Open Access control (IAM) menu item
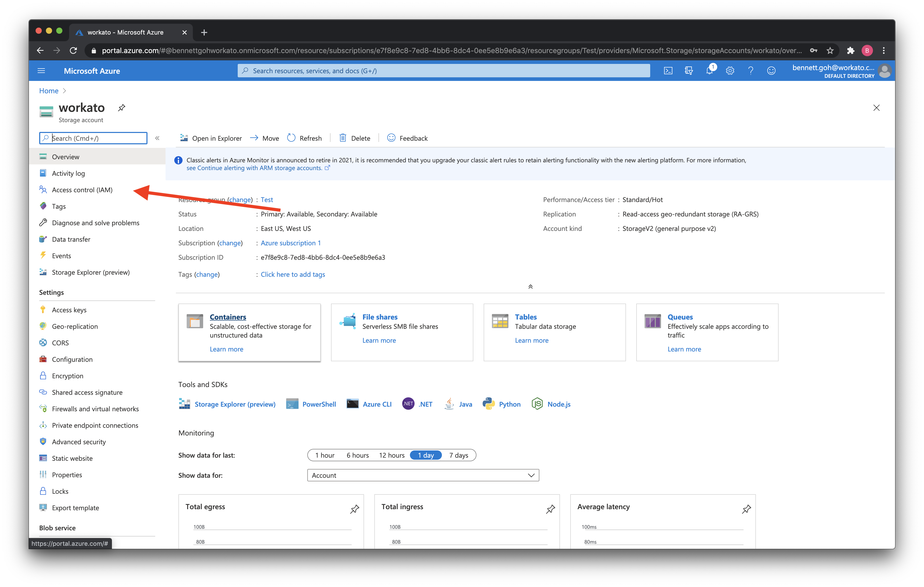This screenshot has width=924, height=587. coord(82,190)
